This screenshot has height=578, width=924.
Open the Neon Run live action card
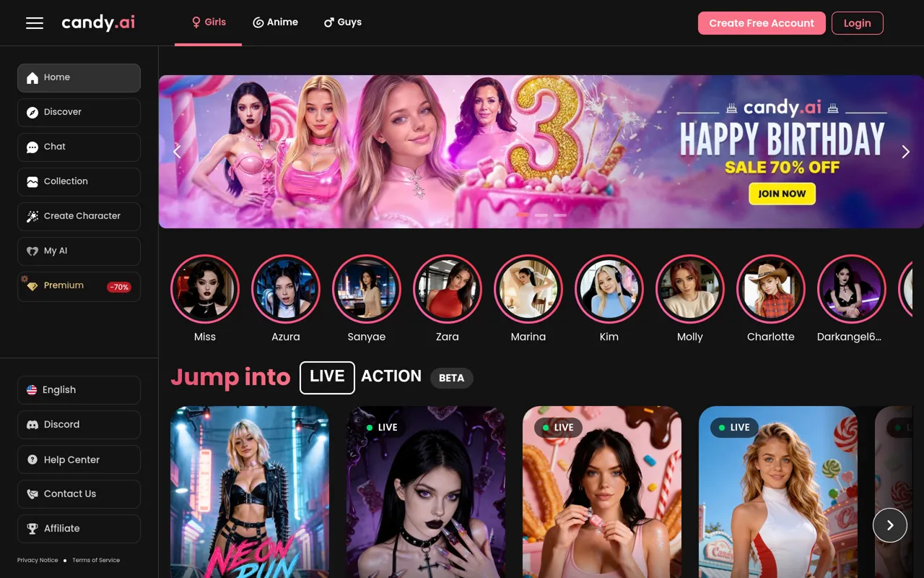point(250,492)
